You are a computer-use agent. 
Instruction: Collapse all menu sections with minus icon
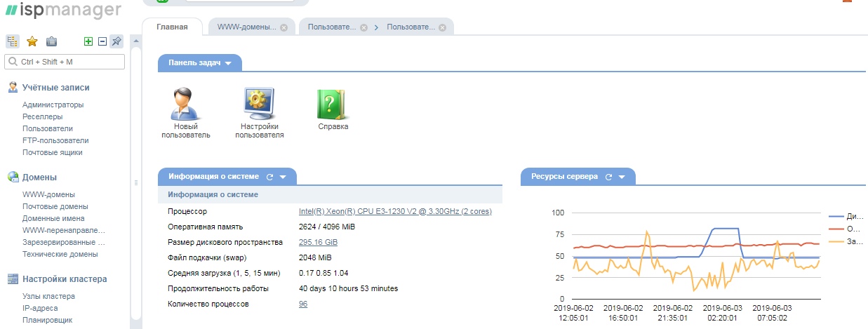(x=102, y=41)
